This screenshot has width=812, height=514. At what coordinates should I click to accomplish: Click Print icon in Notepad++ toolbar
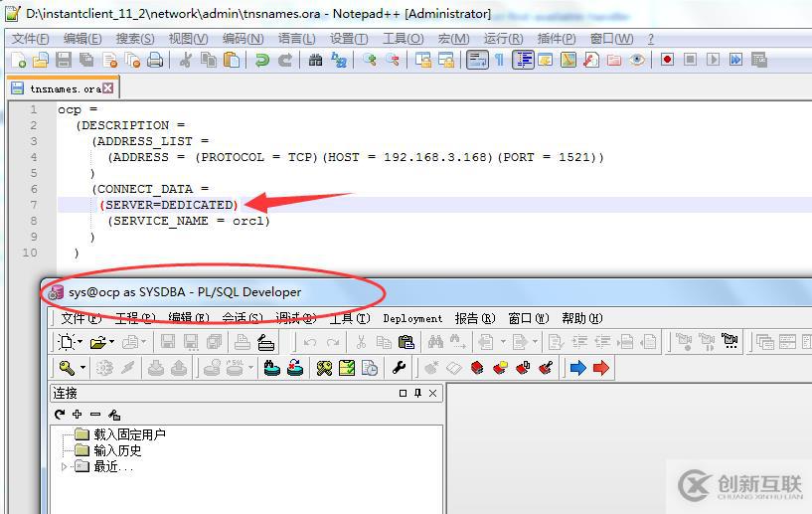[x=155, y=60]
